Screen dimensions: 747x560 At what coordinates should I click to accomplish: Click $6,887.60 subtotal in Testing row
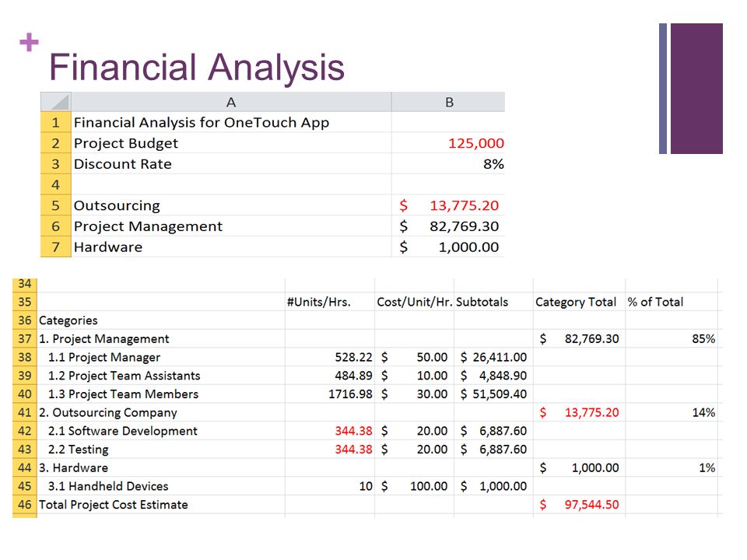pos(493,450)
